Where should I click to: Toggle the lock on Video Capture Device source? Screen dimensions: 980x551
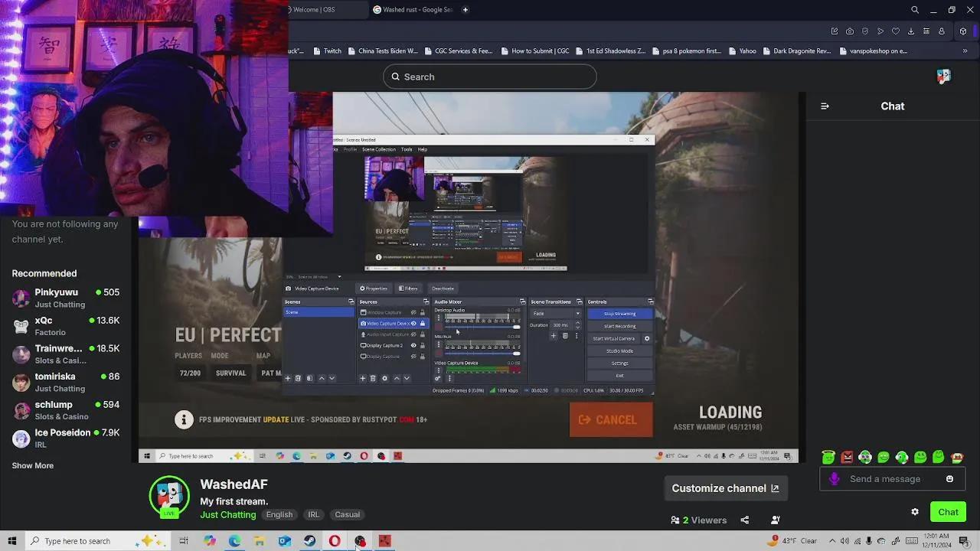(422, 323)
